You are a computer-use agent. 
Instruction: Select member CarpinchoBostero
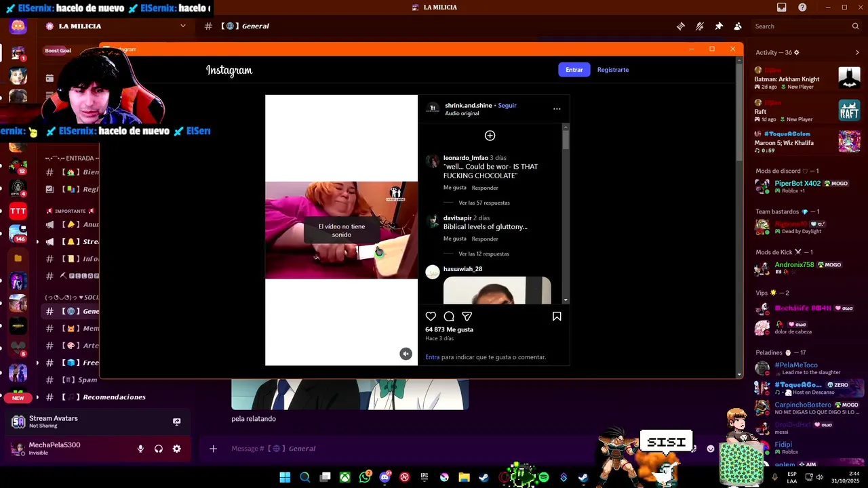tap(807, 408)
